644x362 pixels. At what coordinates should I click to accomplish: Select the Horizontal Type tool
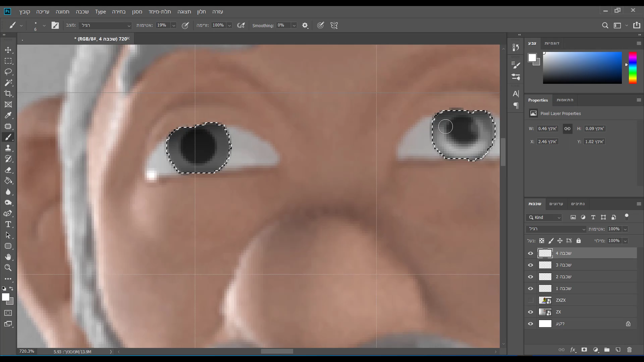(8, 224)
